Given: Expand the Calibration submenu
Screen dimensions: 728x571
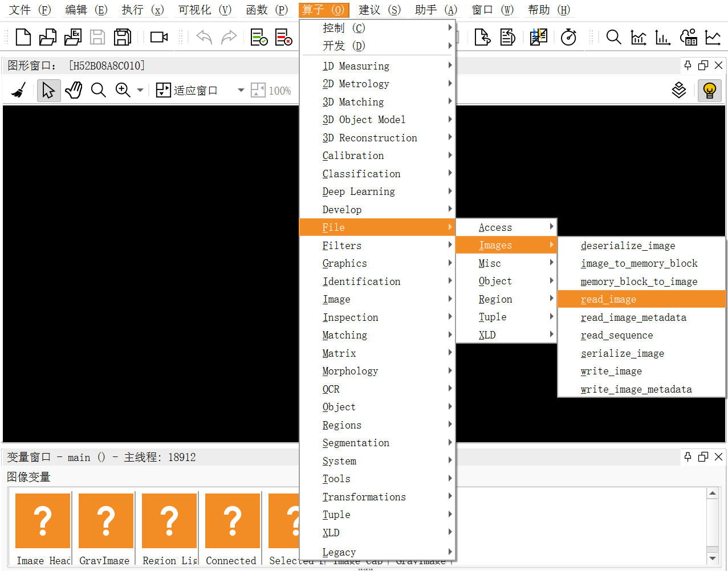Looking at the screenshot, I should [x=377, y=156].
